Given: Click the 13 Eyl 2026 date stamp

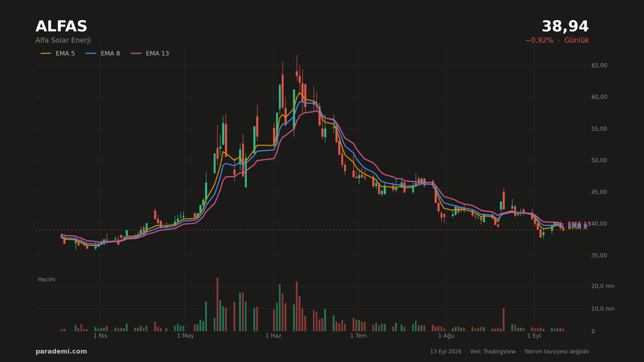Looking at the screenshot, I should coord(446,352).
